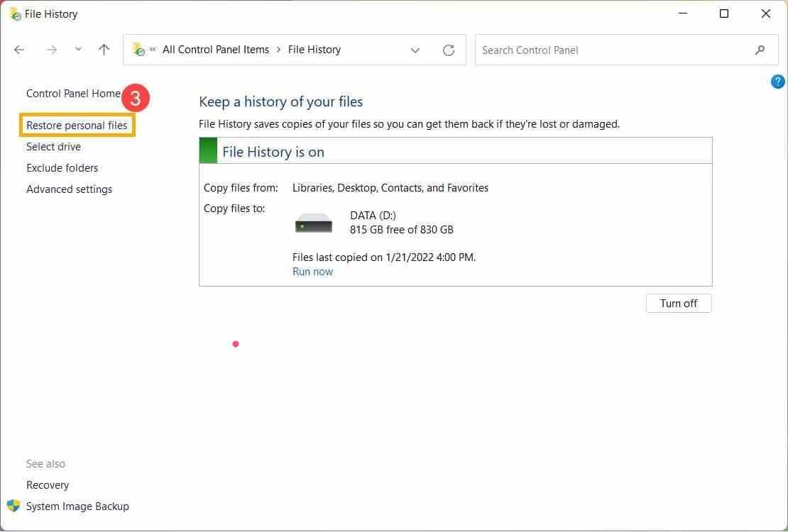Expand breadcrumb chevron after All Control Panel Items
This screenshot has height=532, width=788.
click(x=278, y=50)
